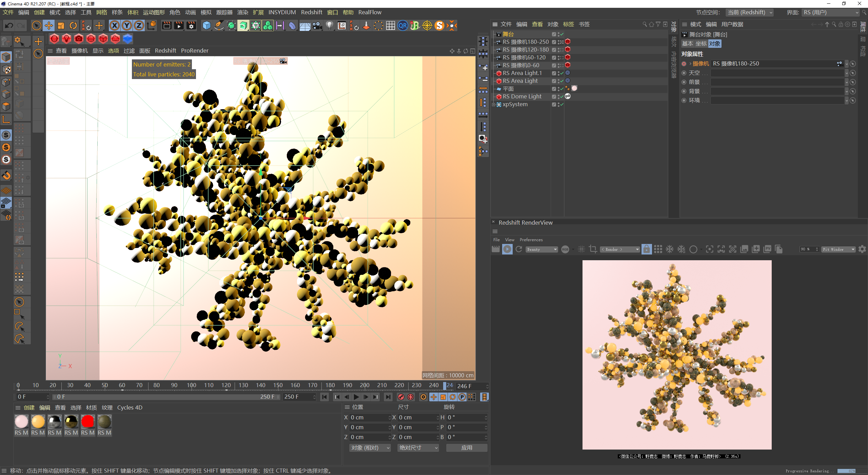Click material tag on 平面 object

coord(574,88)
